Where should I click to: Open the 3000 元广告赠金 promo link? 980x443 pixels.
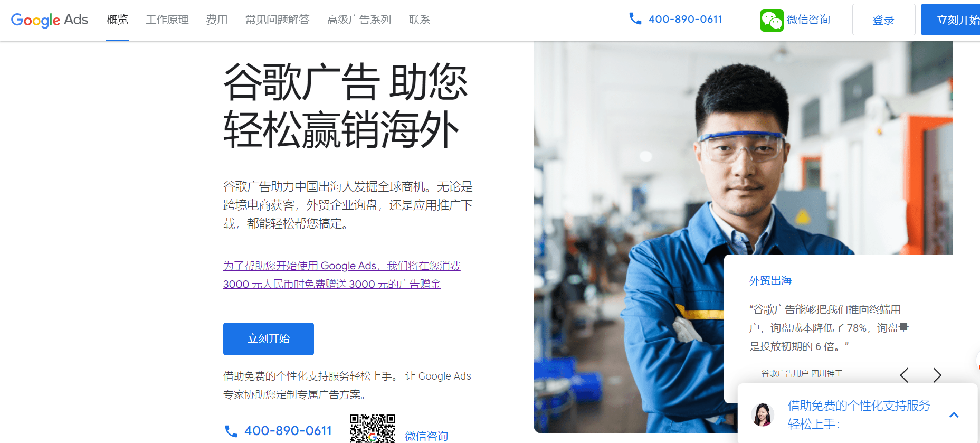click(x=341, y=275)
